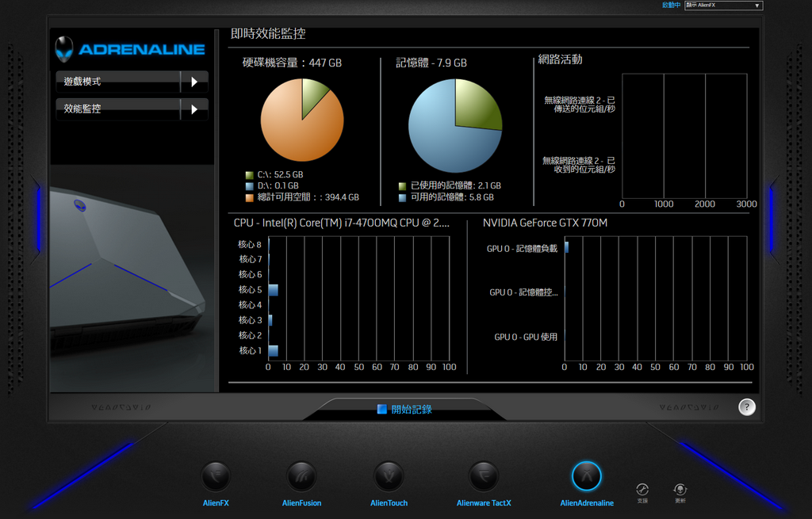Viewport: 812px width, 519px height.
Task: Click the Alienware head logo beside ADRENALINE
Action: click(64, 49)
